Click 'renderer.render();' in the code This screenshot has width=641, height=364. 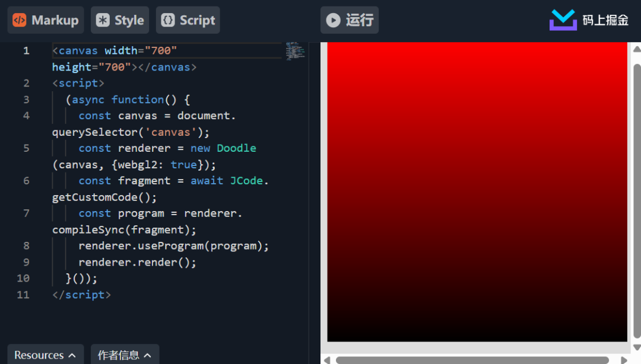point(137,262)
